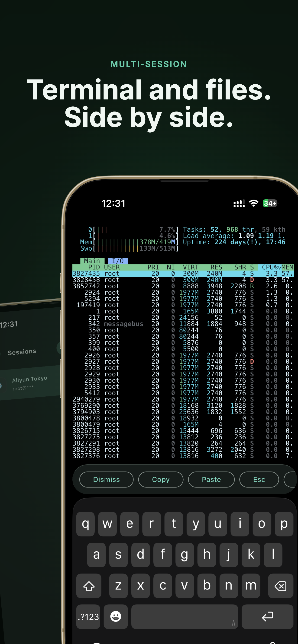
Task: Tap the p key
Action: click(x=284, y=524)
